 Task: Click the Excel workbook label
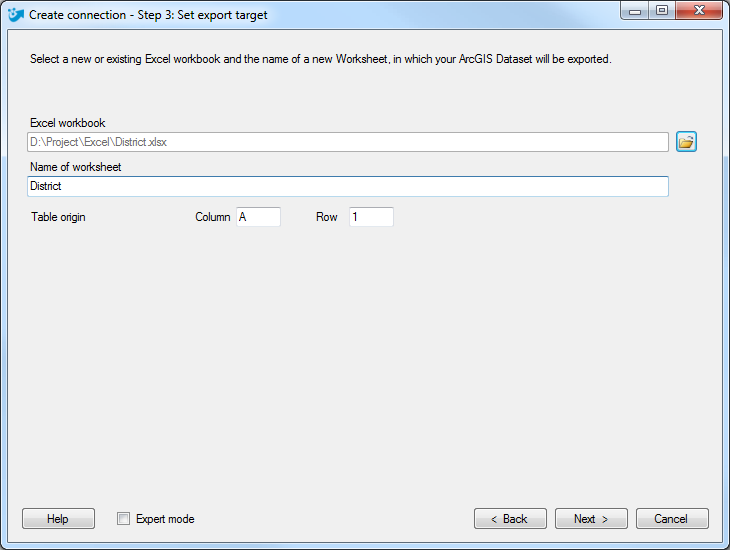[x=68, y=123]
